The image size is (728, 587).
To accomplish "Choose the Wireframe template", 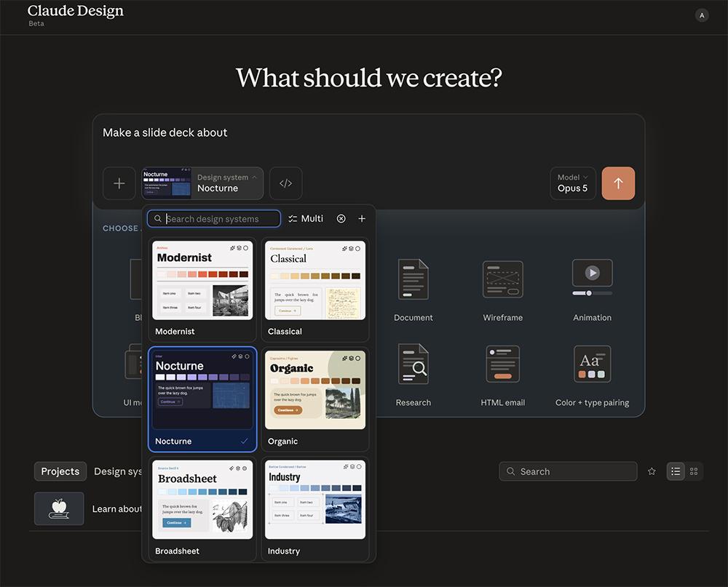I will [503, 290].
